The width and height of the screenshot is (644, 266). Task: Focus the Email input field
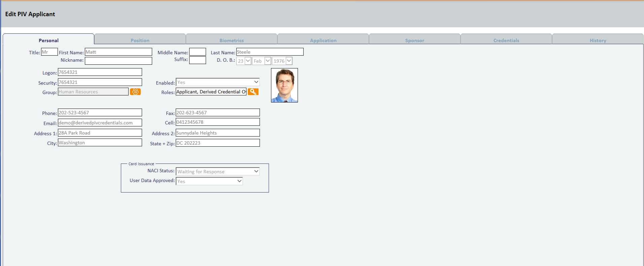[100, 123]
